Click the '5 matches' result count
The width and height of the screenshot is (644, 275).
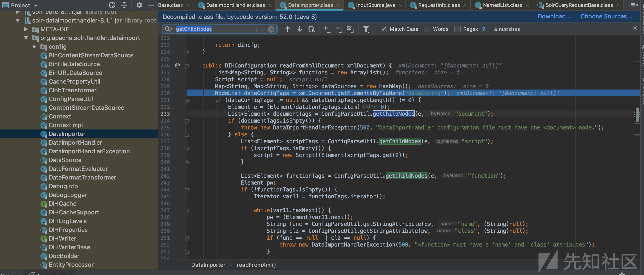click(x=507, y=29)
